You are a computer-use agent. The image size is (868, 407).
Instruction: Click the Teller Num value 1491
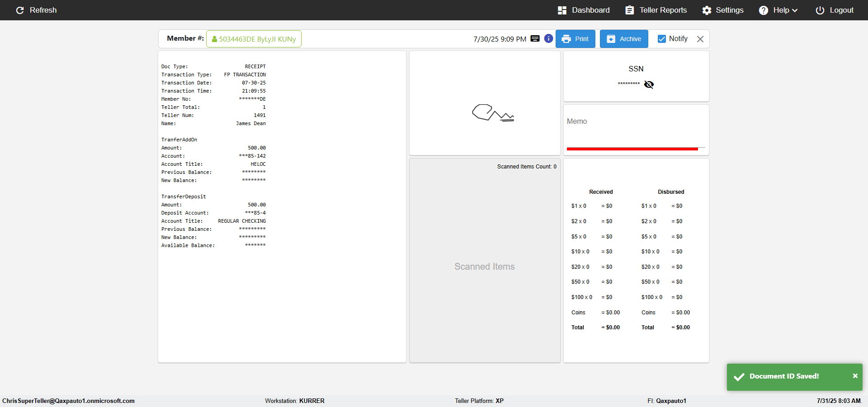pos(259,115)
